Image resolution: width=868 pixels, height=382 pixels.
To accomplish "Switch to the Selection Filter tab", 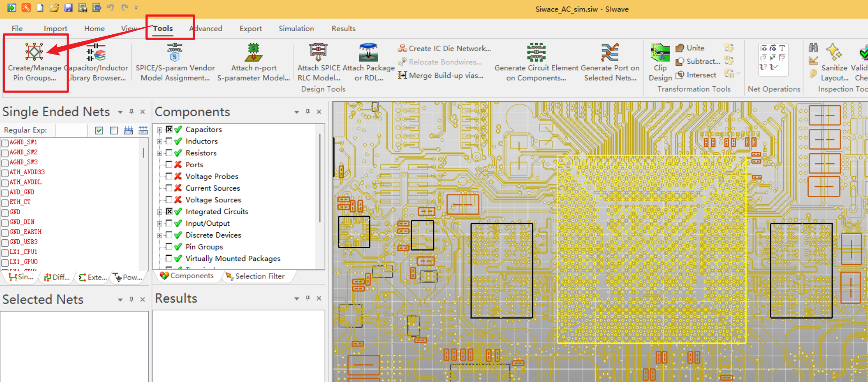I will point(255,276).
